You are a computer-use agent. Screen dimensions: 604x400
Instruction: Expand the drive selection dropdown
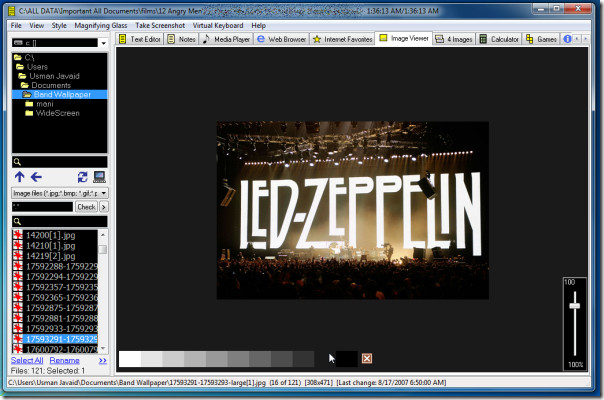(103, 43)
